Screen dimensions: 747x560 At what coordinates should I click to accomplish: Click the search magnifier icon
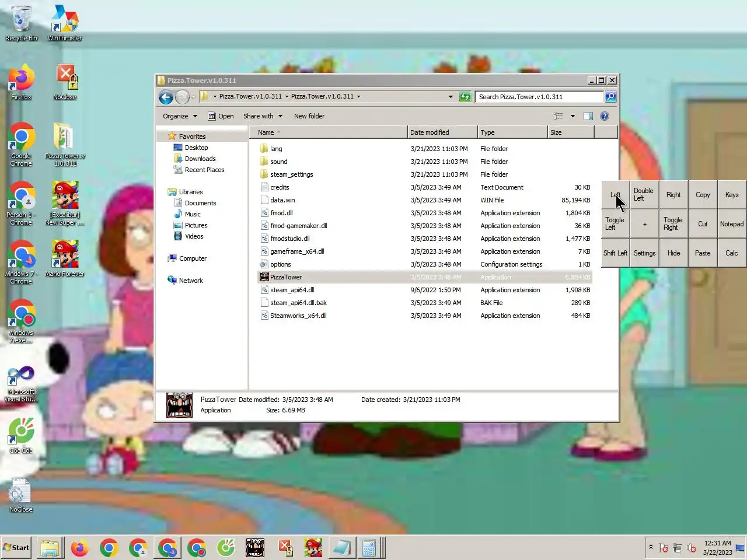coord(610,97)
